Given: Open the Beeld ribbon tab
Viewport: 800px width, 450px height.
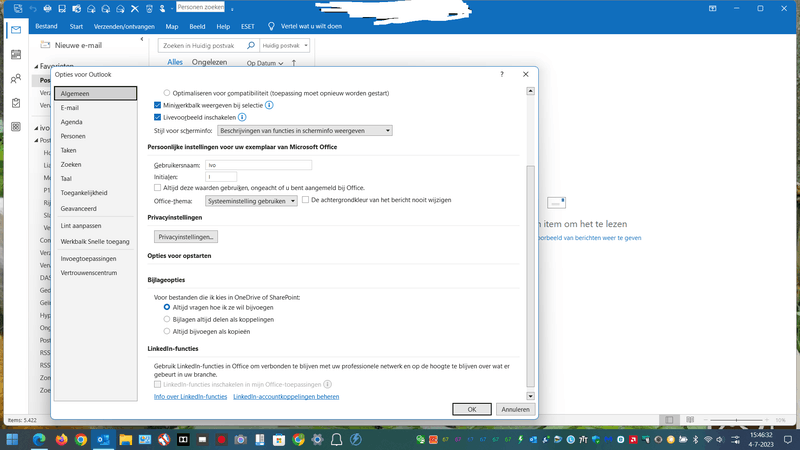Looking at the screenshot, I should pyautogui.click(x=197, y=26).
